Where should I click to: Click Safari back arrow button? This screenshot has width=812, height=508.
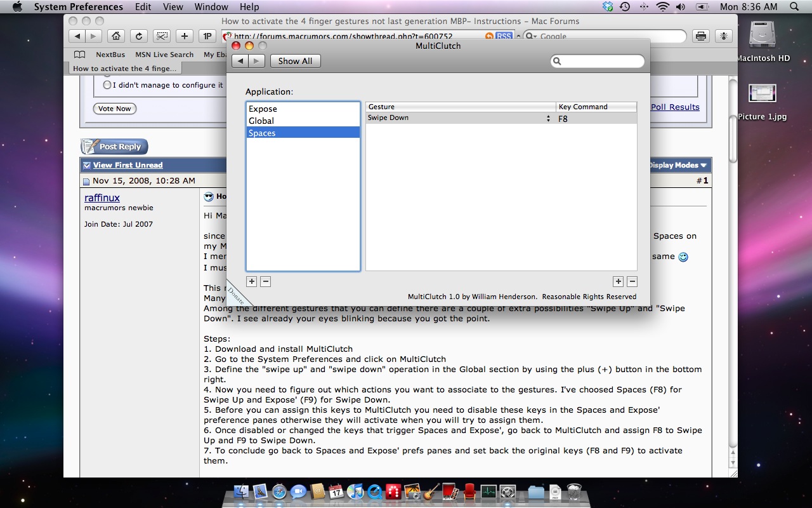[77, 36]
